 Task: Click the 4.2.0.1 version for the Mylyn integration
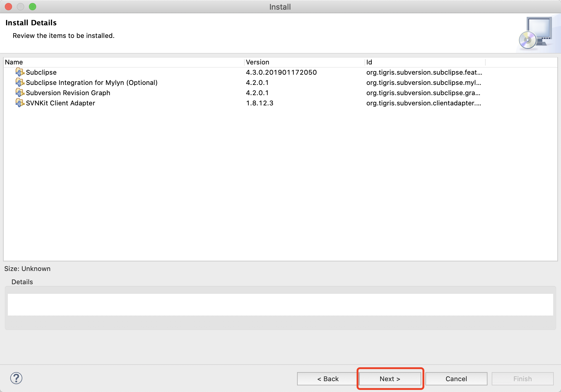(x=257, y=82)
